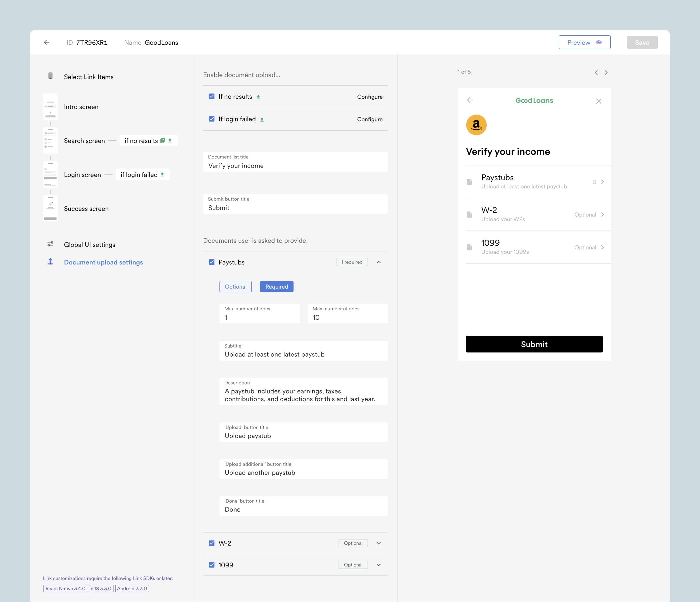Click the search screen flow icon
The height and width of the screenshot is (602, 700).
tap(51, 141)
